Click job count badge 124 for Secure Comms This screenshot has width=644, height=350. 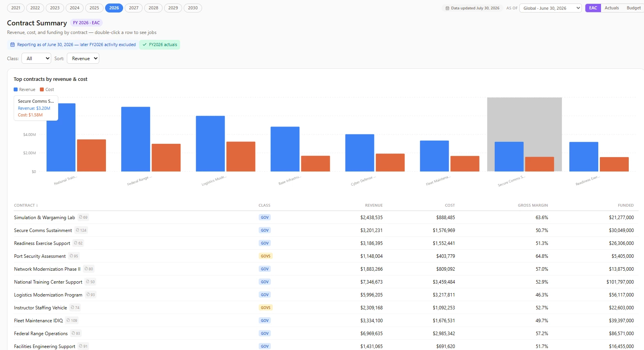point(81,230)
